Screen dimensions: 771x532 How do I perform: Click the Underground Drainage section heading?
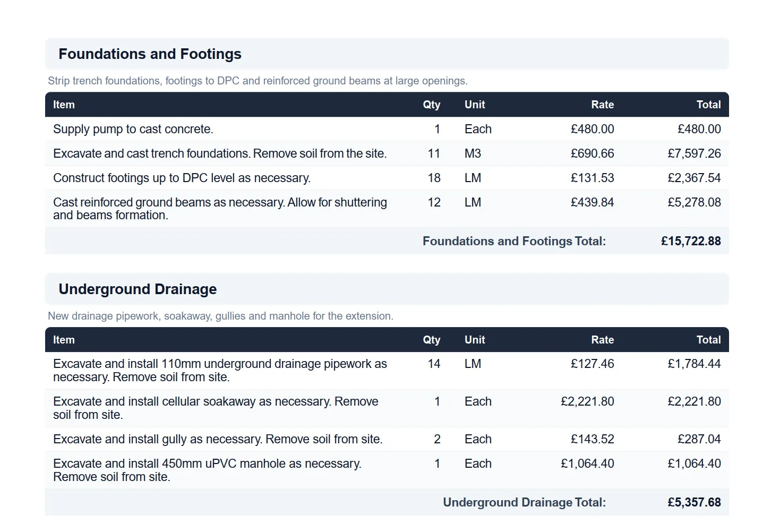(138, 289)
